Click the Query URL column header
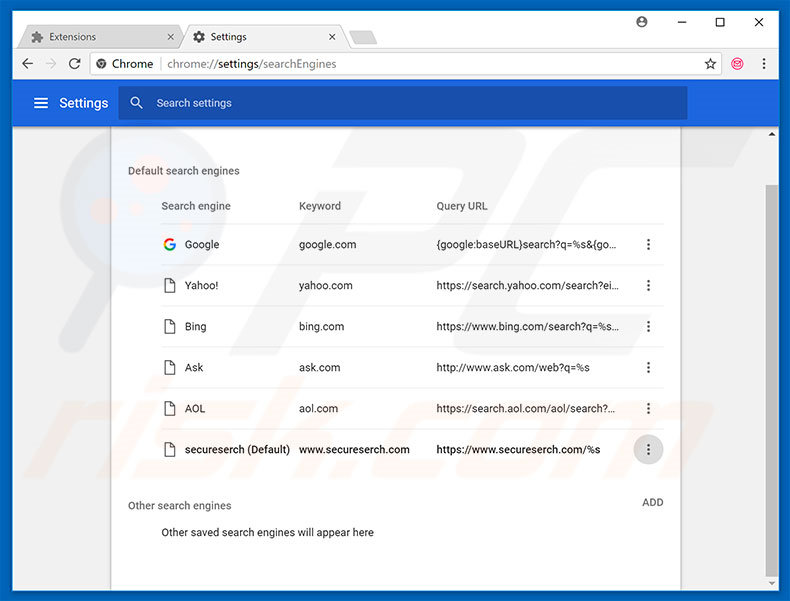The image size is (790, 601). click(x=462, y=206)
